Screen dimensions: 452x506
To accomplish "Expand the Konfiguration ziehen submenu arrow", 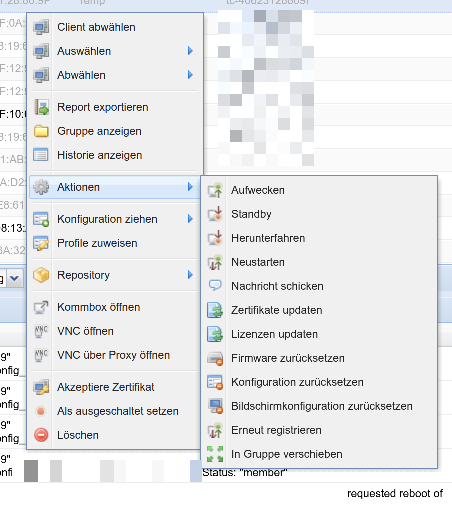I will point(190,219).
